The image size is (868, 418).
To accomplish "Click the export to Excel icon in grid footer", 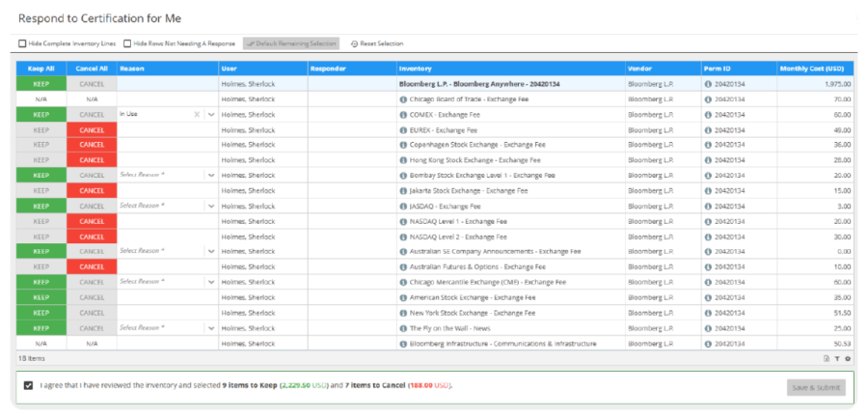I will [x=827, y=359].
